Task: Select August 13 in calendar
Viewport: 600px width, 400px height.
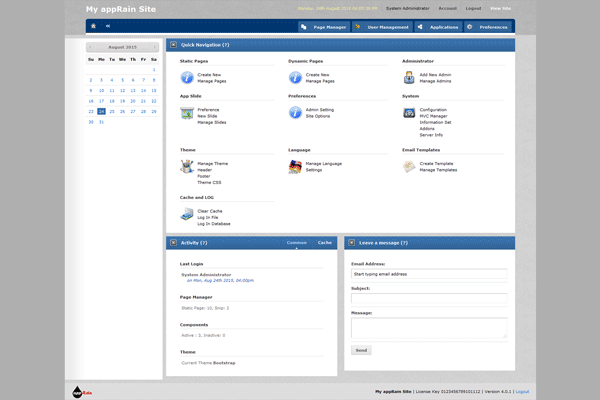Action: tap(133, 91)
